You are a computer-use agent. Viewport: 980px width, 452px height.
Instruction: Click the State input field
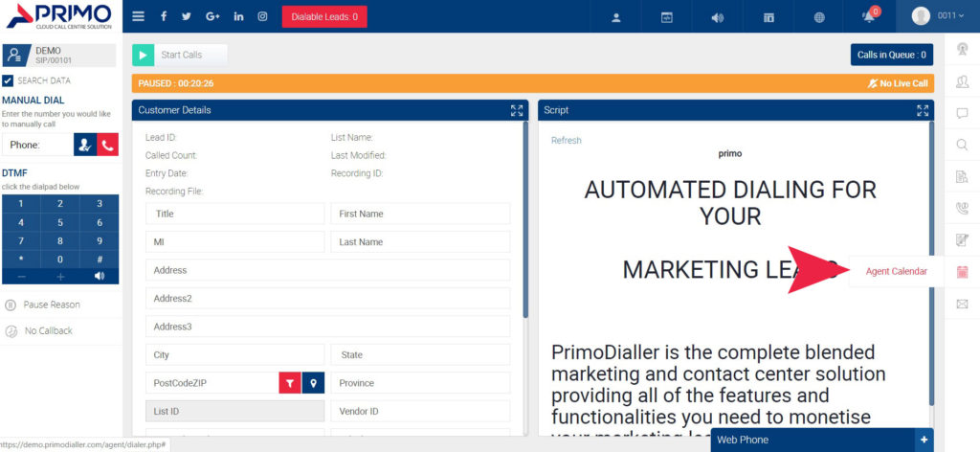[421, 355]
